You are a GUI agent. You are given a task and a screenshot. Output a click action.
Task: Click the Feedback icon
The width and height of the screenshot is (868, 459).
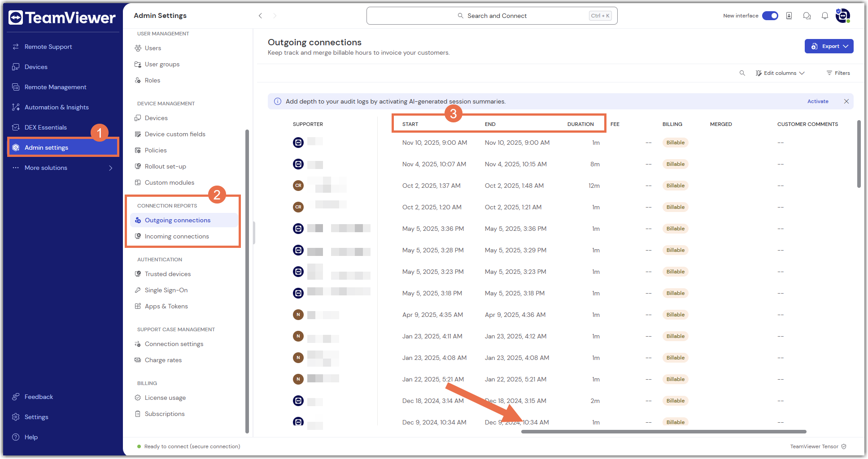pyautogui.click(x=16, y=397)
